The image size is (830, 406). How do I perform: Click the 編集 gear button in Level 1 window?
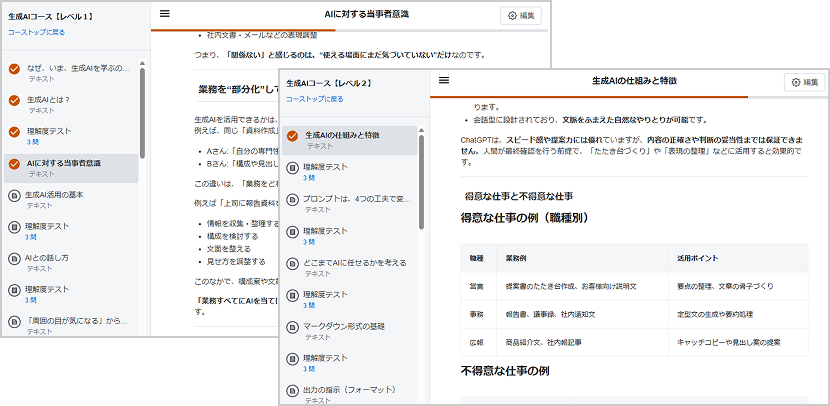[524, 16]
